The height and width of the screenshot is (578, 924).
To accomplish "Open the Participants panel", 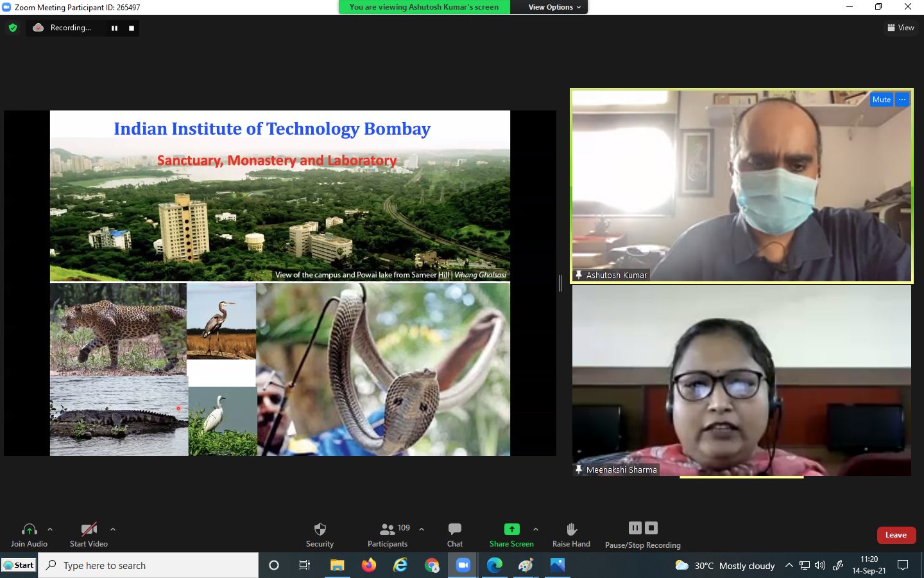I will click(388, 535).
